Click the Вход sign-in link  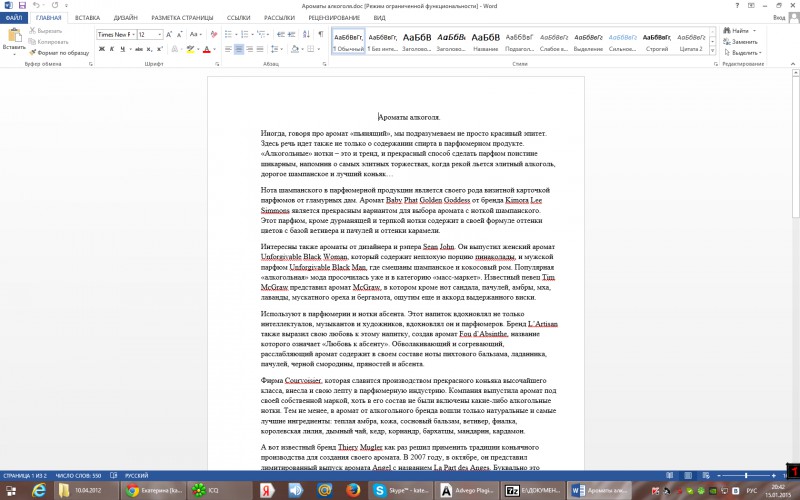(x=779, y=17)
